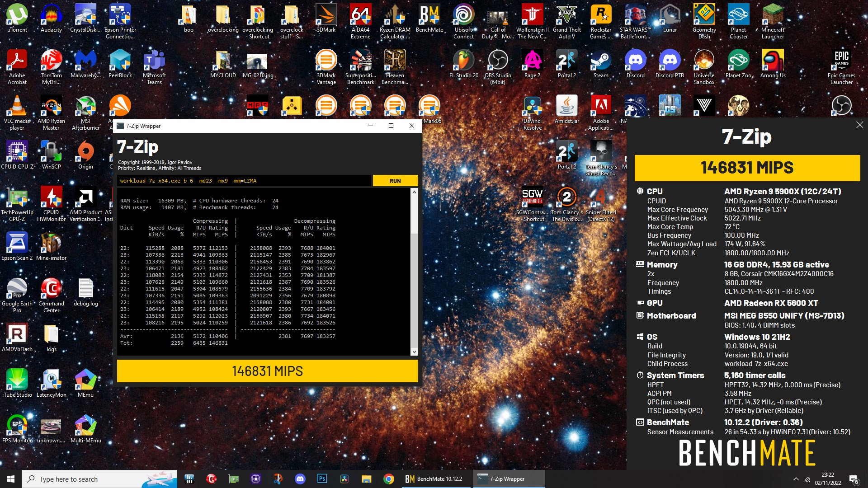Launch CrystalDiskInfo from the desktop
The height and width of the screenshot is (488, 868).
click(85, 18)
